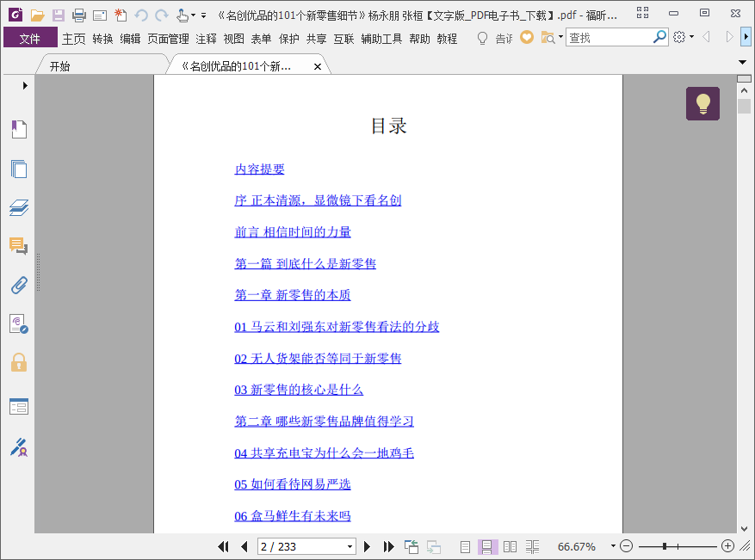Open the form fields panel icon

coord(19,407)
